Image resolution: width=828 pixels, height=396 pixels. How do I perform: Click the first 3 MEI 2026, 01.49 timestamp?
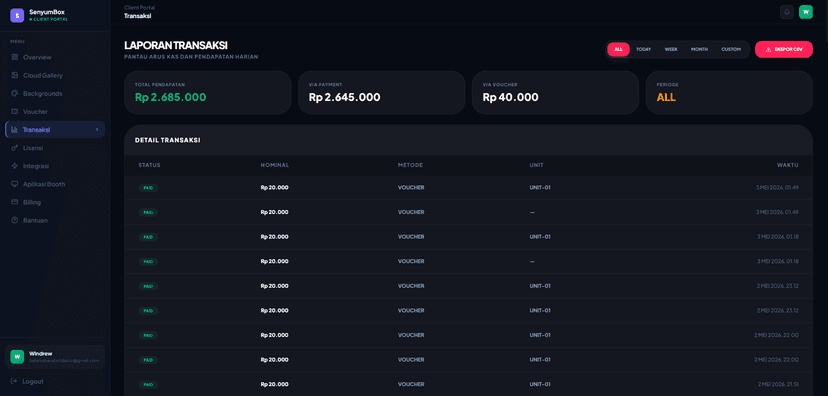[777, 187]
